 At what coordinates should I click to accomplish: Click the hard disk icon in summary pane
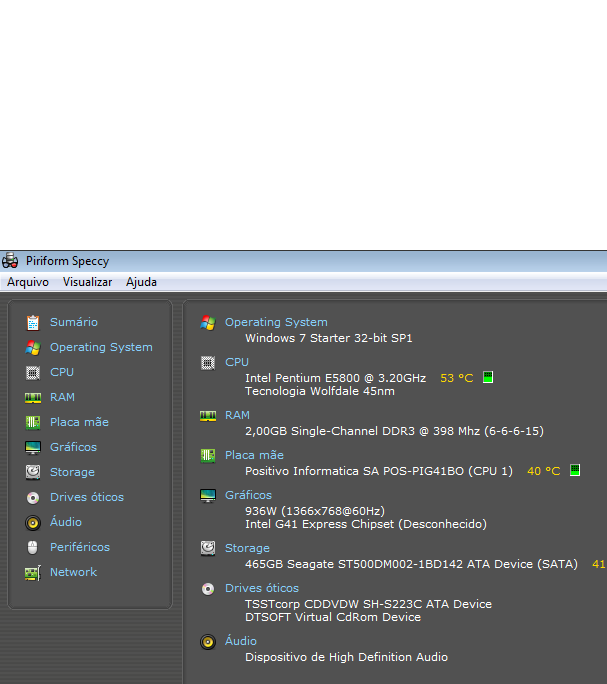(208, 548)
